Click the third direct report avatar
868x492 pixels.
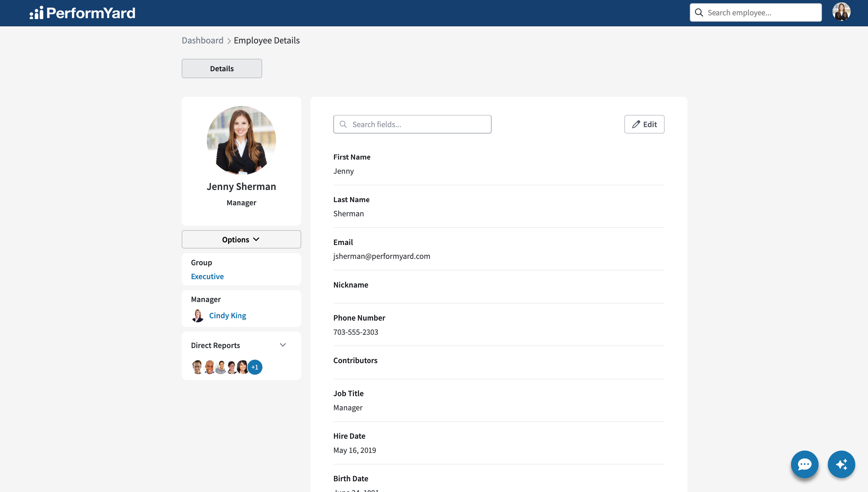(x=221, y=367)
